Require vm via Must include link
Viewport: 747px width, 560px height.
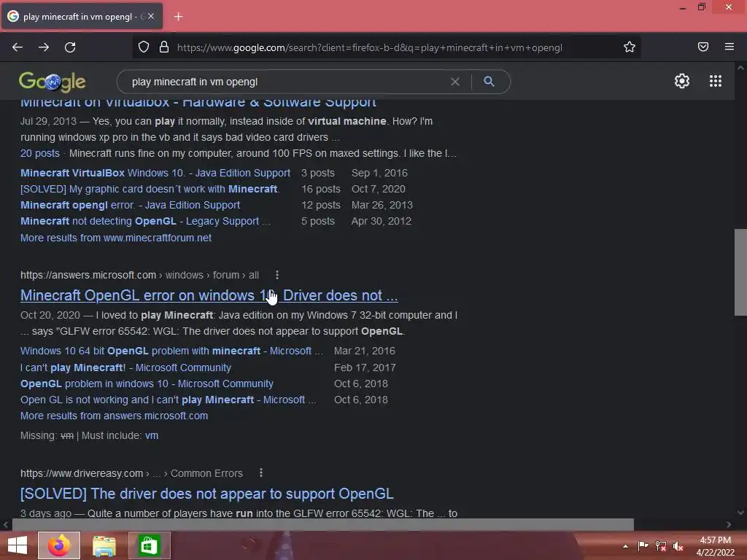(x=152, y=436)
